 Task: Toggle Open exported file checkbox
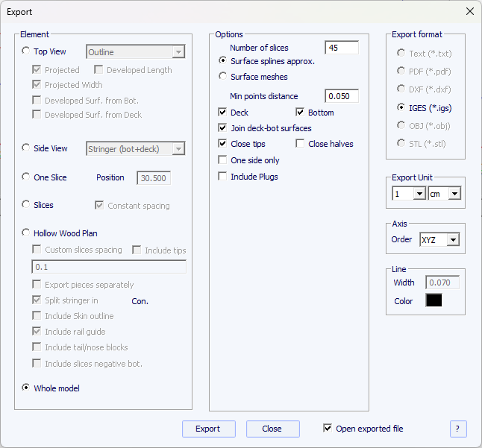pos(328,429)
